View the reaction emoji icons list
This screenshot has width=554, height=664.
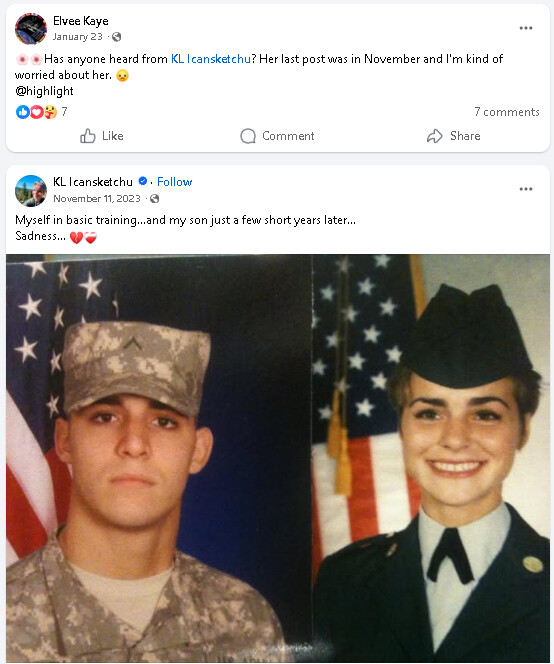tap(36, 112)
